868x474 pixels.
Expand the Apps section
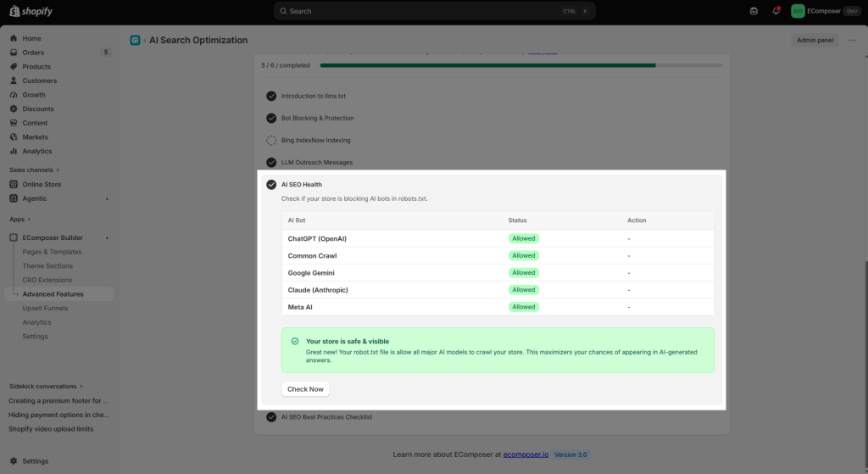[19, 220]
